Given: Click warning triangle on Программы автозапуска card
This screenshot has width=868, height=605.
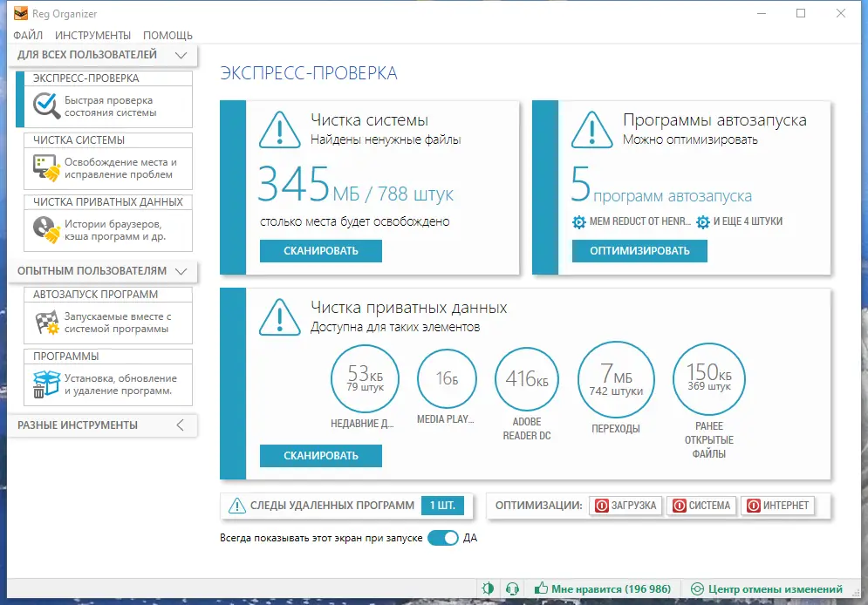Looking at the screenshot, I should pyautogui.click(x=592, y=130).
